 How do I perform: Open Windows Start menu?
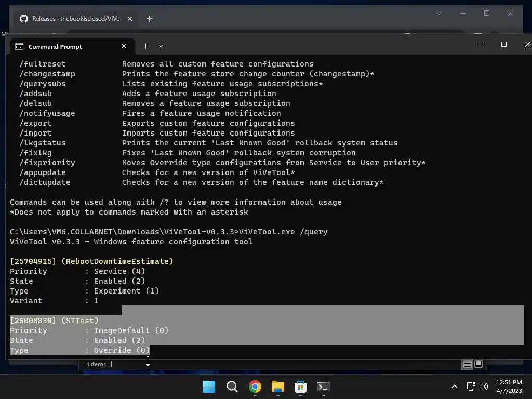(209, 387)
